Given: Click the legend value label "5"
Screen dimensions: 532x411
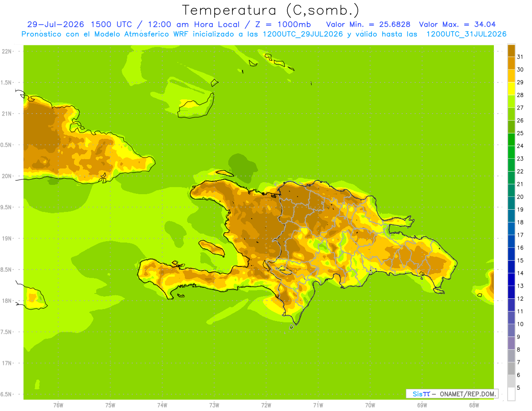Looking at the screenshot, I should coord(519,388).
